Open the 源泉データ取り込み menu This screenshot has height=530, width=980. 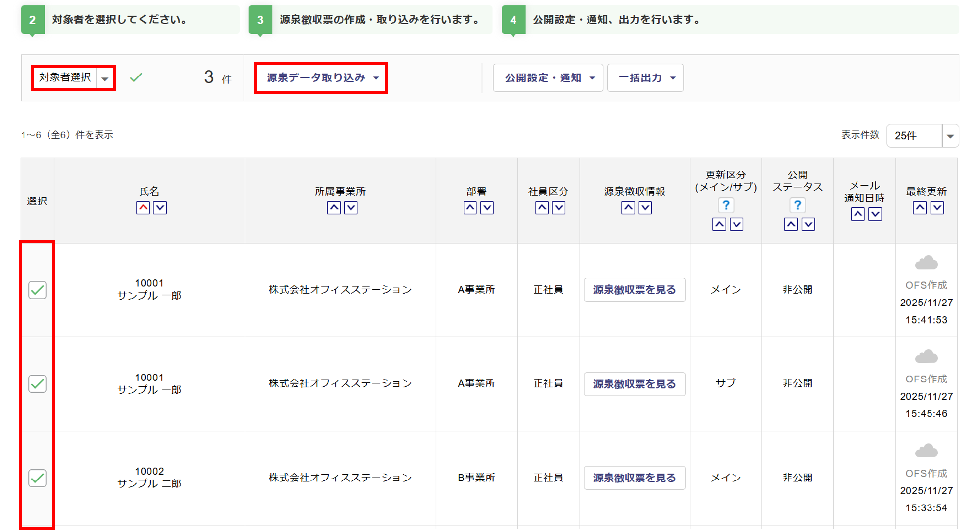point(321,78)
